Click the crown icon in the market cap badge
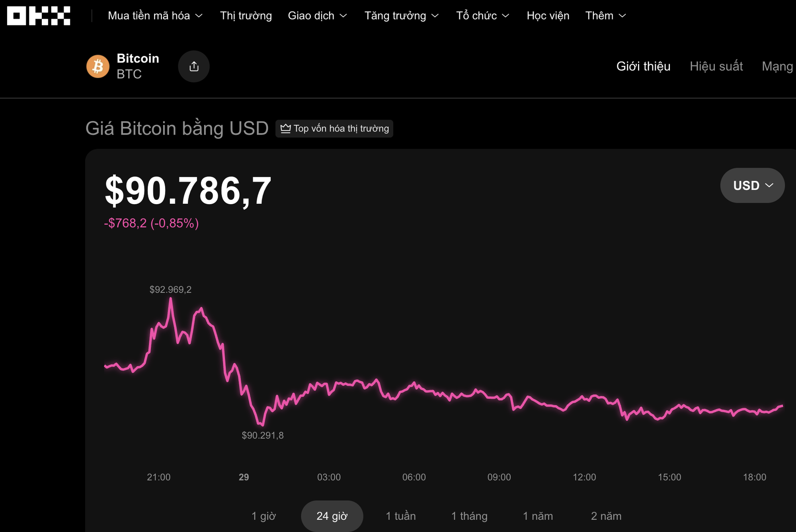The height and width of the screenshot is (532, 796). tap(285, 128)
